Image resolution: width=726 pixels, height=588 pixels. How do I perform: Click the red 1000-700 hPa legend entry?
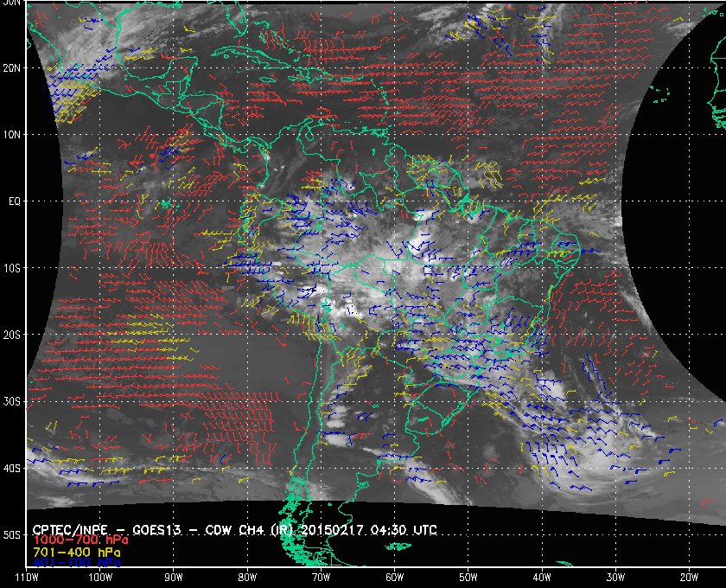pos(80,540)
